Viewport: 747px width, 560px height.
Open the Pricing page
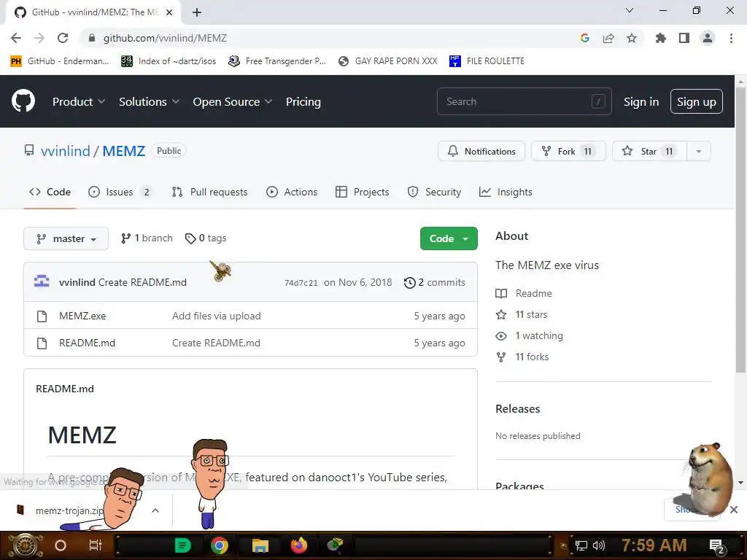coord(303,102)
